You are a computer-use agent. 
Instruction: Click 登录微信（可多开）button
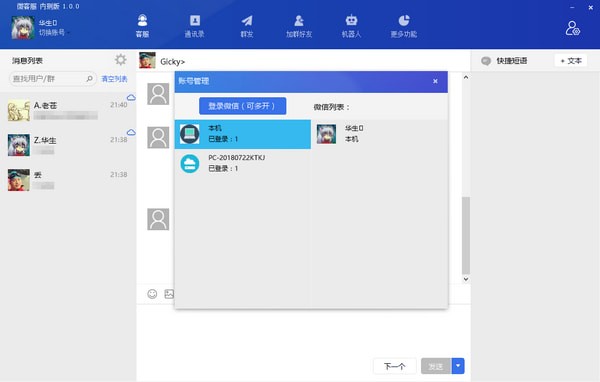click(243, 106)
